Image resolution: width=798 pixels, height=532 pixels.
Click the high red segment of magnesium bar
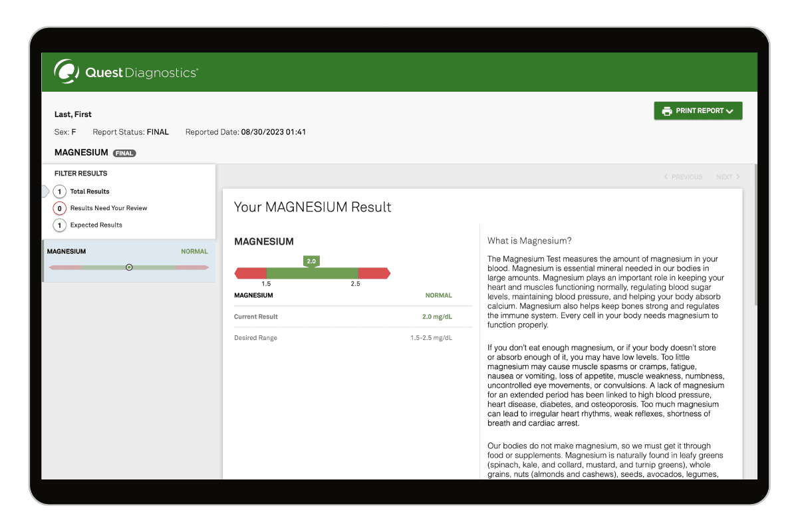(373, 273)
